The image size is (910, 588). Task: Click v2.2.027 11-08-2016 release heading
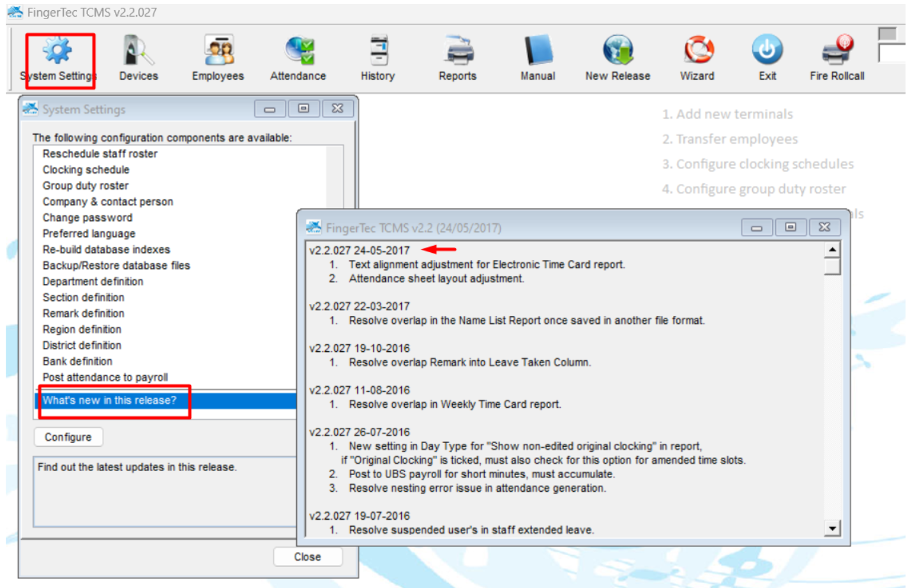[x=360, y=390]
